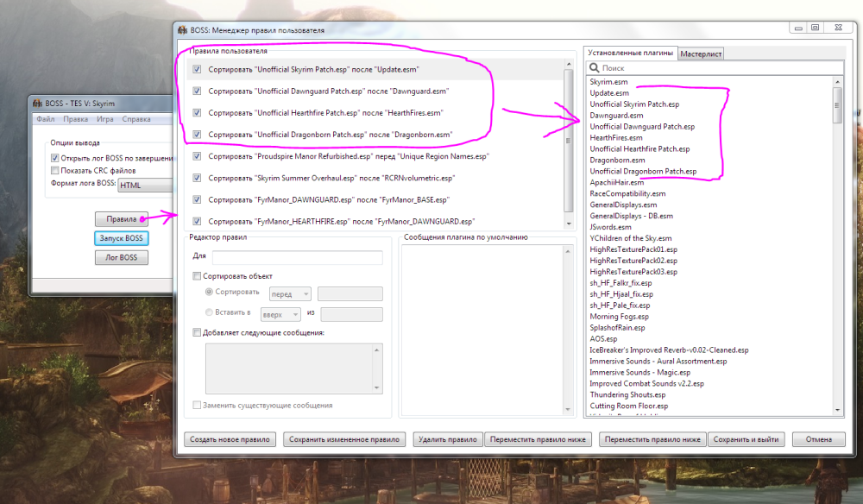
Task: Toggle the FyrManor_DAWNGUARD.esp rule checkbox
Action: click(197, 199)
